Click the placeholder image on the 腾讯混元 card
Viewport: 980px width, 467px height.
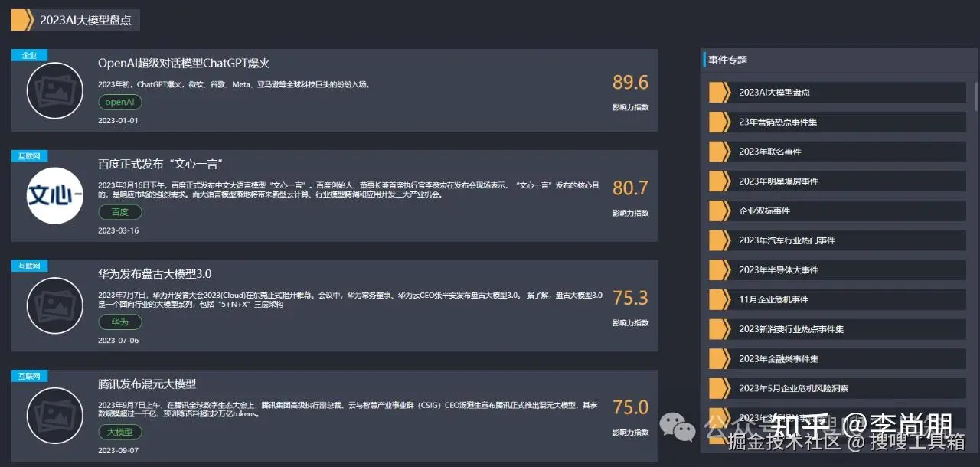55,416
